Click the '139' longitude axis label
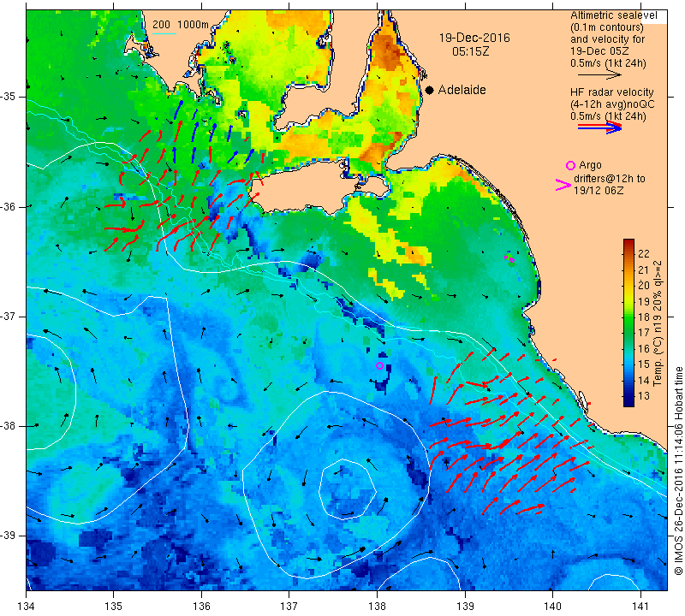685x616 pixels. click(x=465, y=606)
